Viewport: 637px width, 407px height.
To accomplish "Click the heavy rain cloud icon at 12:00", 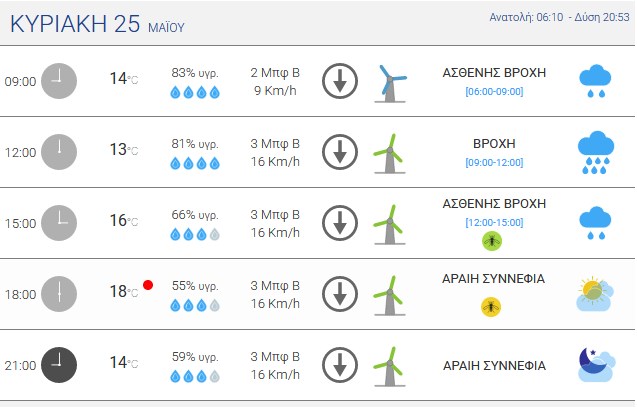I will coord(596,152).
